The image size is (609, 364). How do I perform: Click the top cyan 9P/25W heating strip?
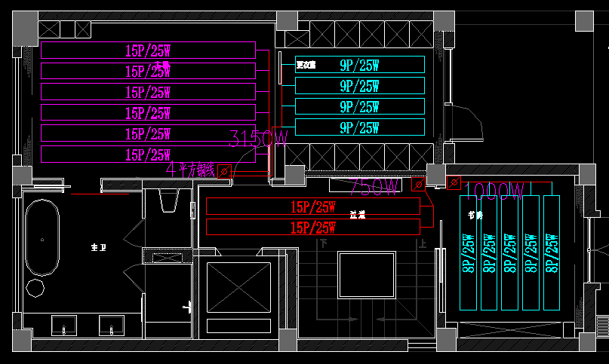click(x=359, y=65)
